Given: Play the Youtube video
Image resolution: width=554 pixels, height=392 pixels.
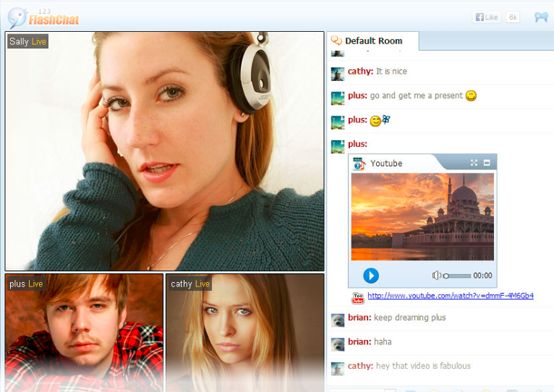Looking at the screenshot, I should pos(371,276).
